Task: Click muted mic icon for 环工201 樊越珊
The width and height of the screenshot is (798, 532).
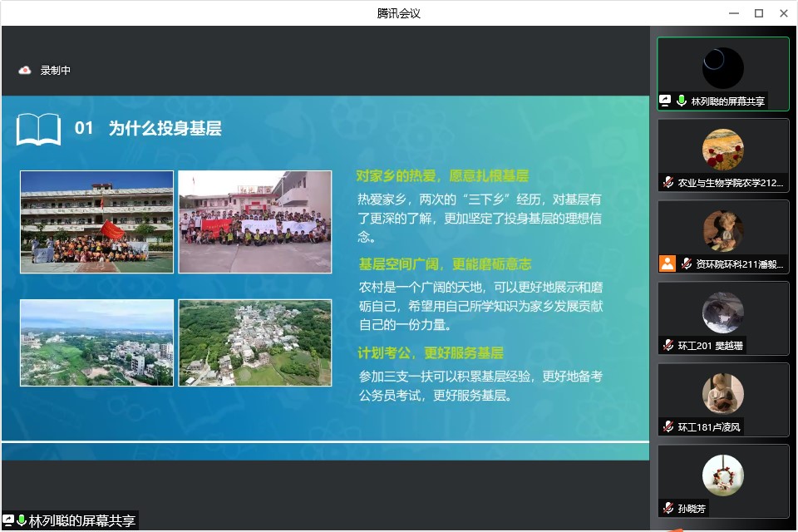Action: tap(668, 345)
